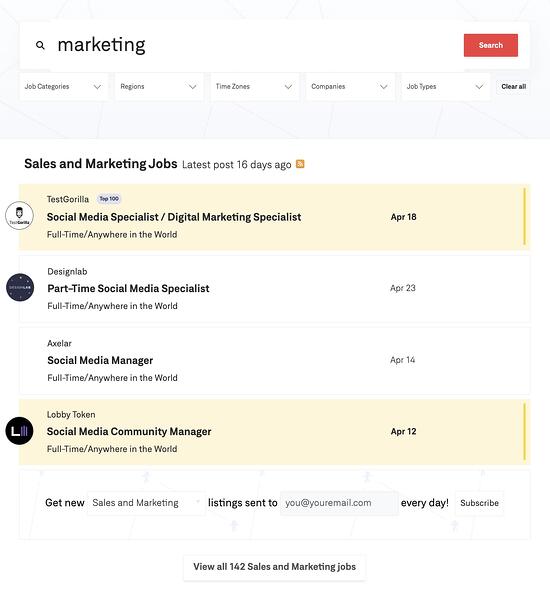Viewport: 550px width, 590px height.
Task: Open the Social Media Community Manager listing
Action: (x=274, y=432)
